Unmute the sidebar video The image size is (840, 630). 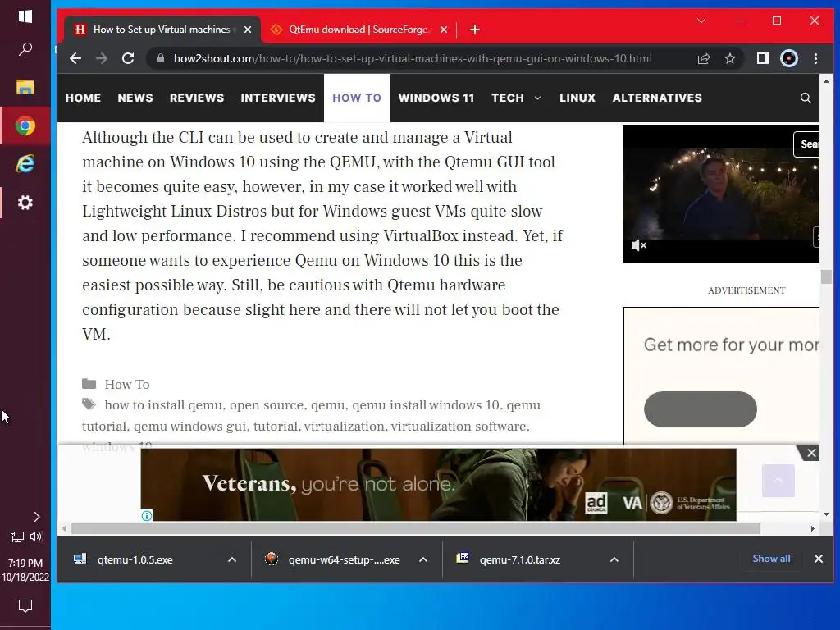tap(638, 245)
